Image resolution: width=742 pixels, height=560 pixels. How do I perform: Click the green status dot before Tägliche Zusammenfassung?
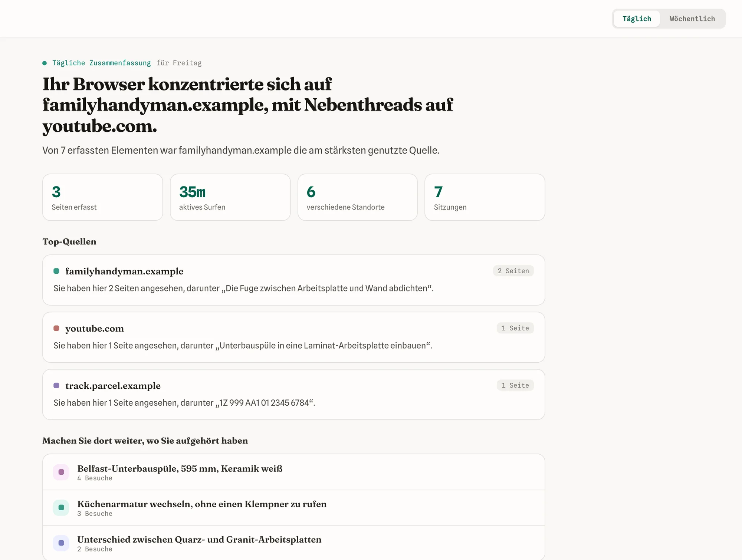45,63
